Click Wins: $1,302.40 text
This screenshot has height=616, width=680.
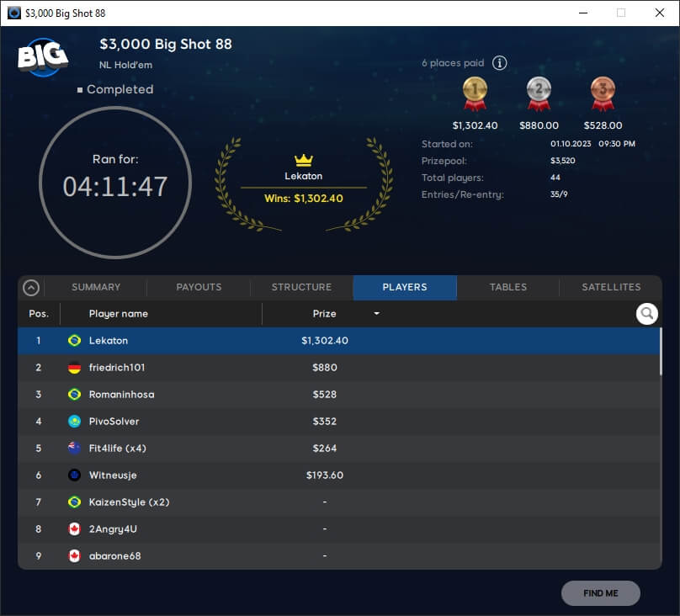(304, 198)
